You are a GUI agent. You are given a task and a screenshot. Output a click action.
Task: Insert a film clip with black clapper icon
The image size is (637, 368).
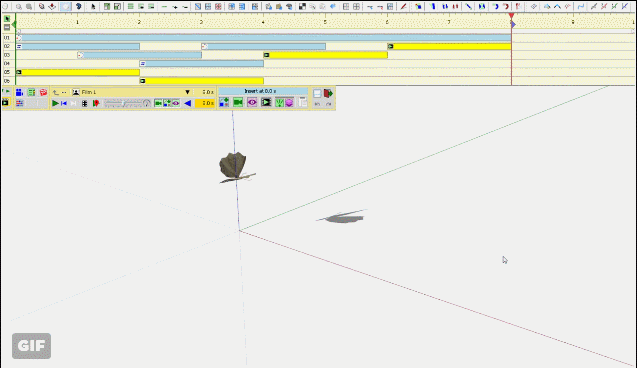coord(266,103)
